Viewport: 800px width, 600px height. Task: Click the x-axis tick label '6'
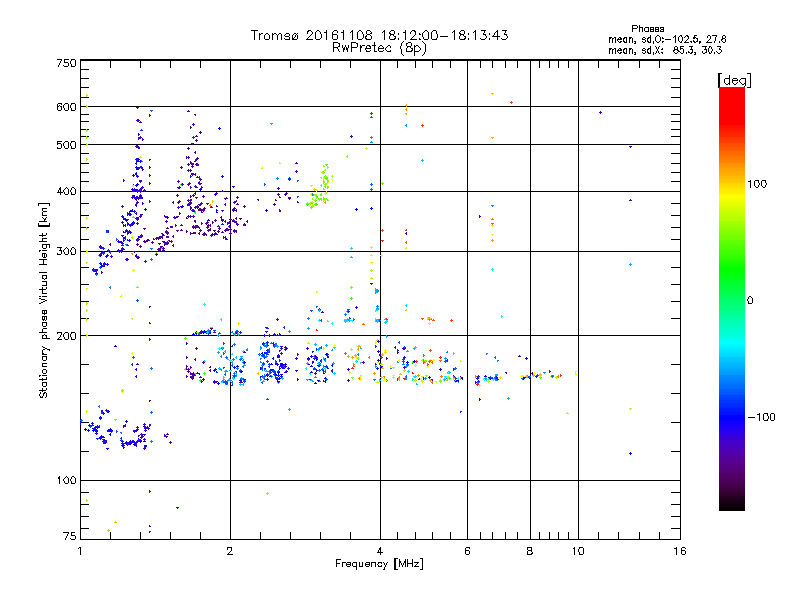[467, 551]
